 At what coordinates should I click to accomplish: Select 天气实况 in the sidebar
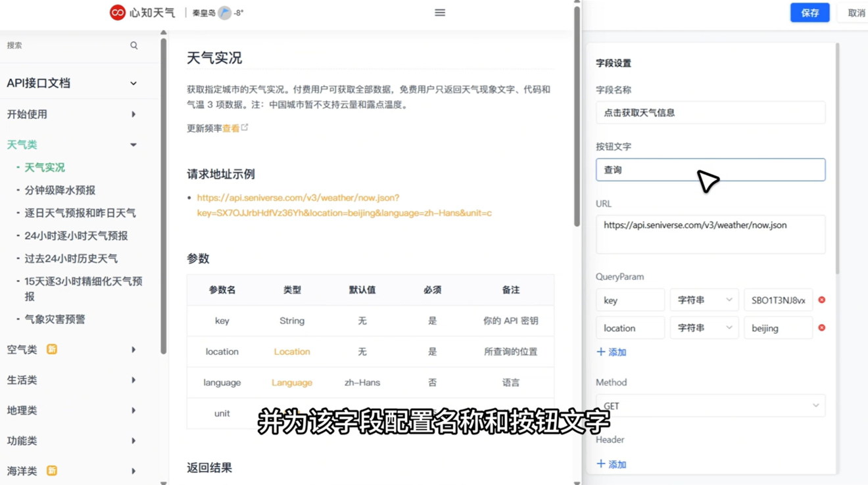45,168
